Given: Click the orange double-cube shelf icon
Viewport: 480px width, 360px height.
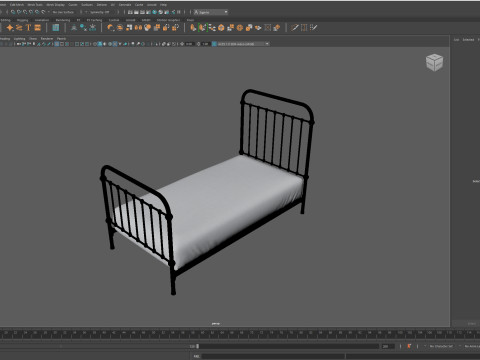Looking at the screenshot, I should point(249,28).
